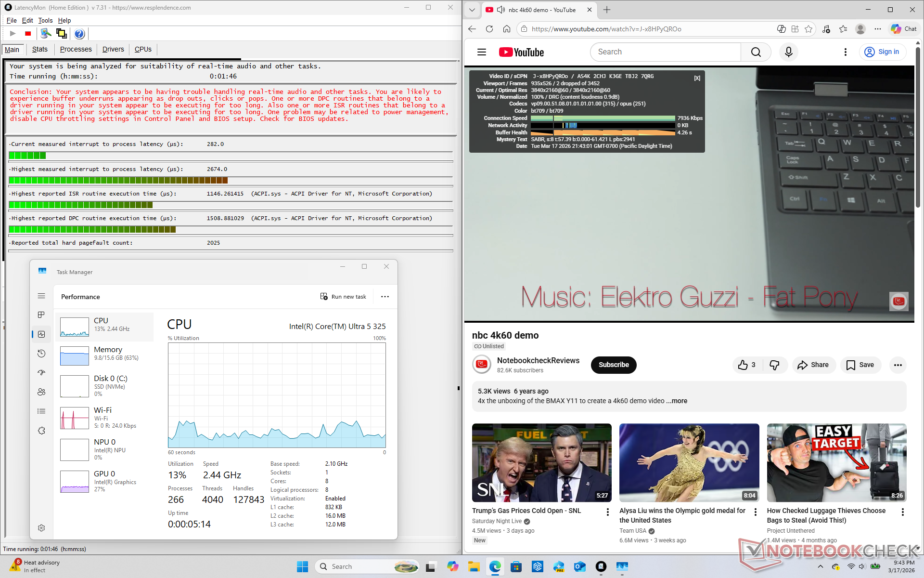Open Task Manager Users sidebar icon
This screenshot has height=578, width=924.
(41, 392)
